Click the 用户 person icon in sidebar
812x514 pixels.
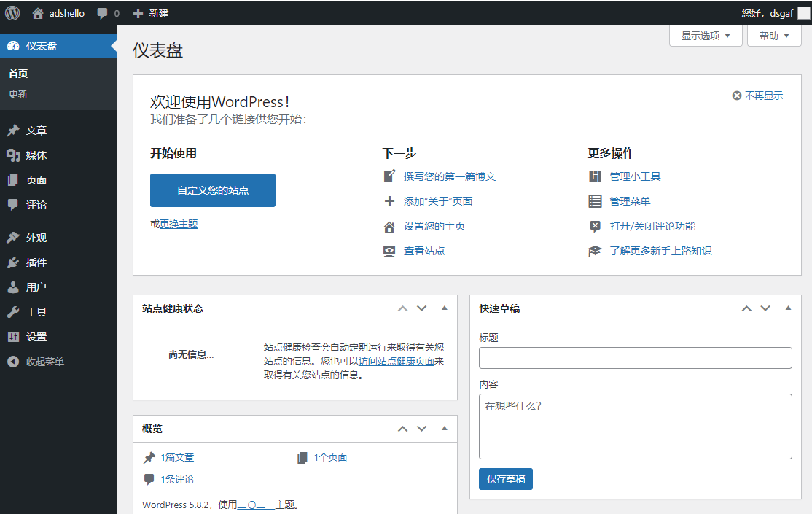click(x=13, y=287)
